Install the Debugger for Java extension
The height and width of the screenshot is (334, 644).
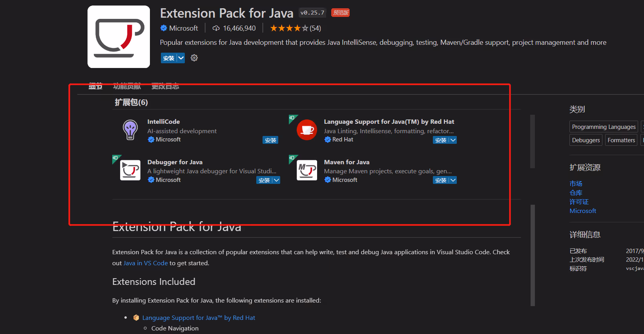(264, 180)
